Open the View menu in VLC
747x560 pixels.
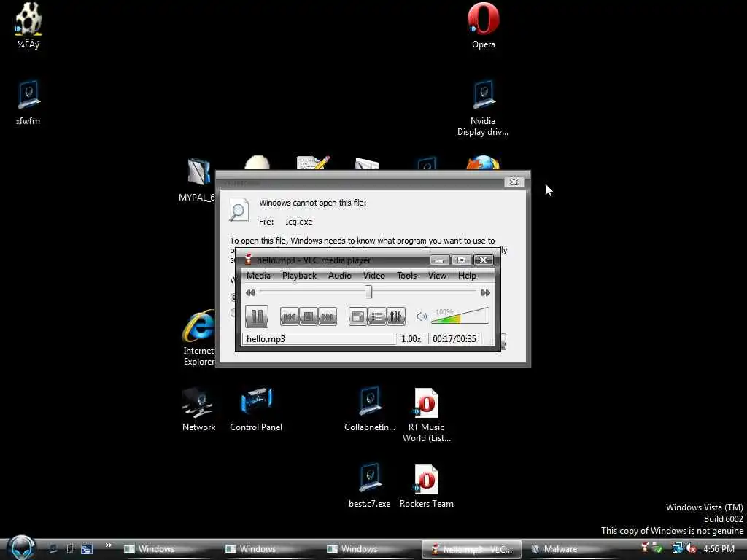pos(438,275)
